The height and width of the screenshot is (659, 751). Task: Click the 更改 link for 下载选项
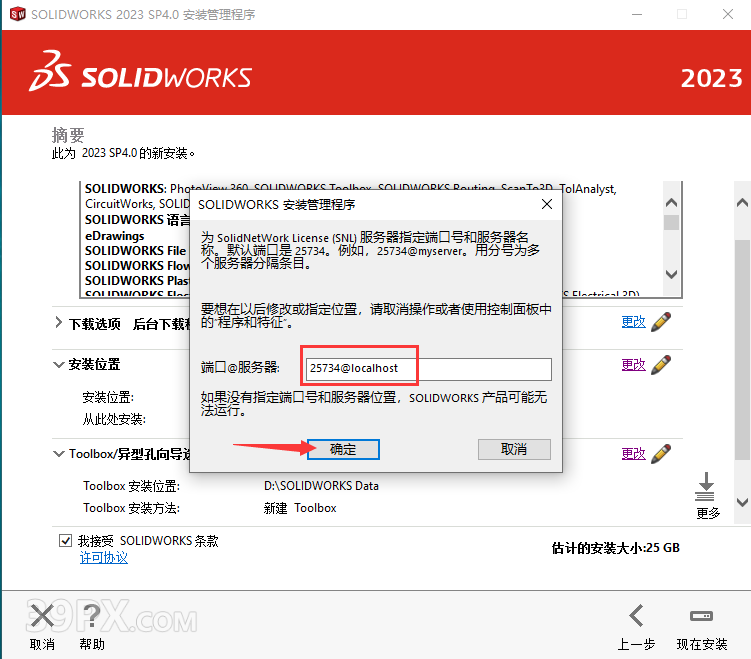click(633, 322)
